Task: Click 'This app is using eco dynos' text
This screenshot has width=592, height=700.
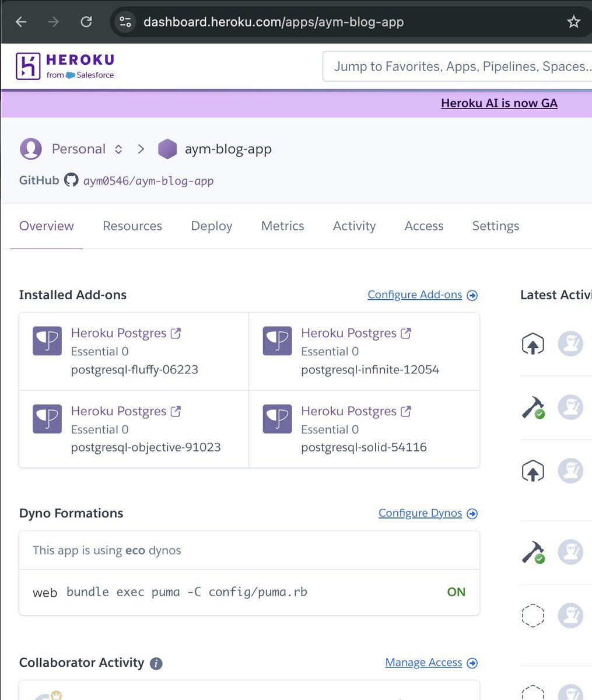Action: pos(107,550)
